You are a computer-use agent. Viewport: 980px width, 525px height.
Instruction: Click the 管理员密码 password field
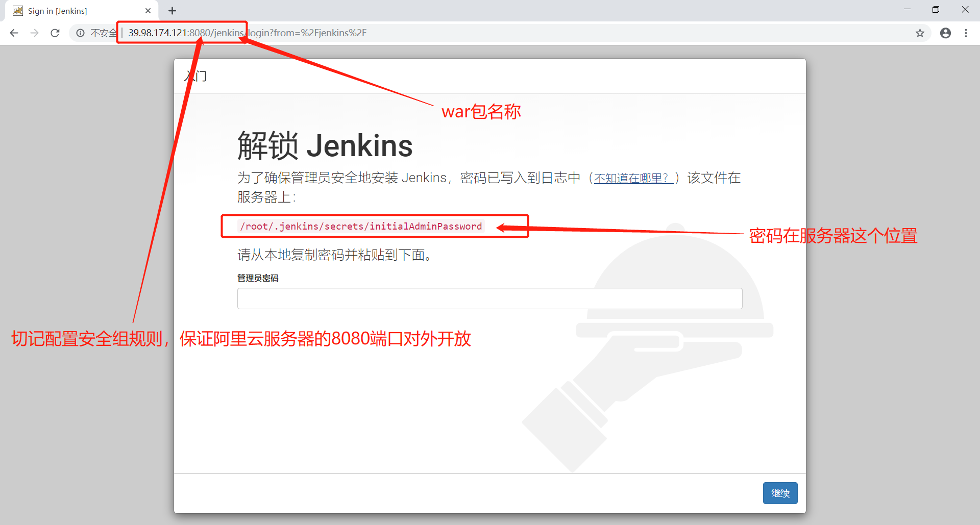(489, 298)
